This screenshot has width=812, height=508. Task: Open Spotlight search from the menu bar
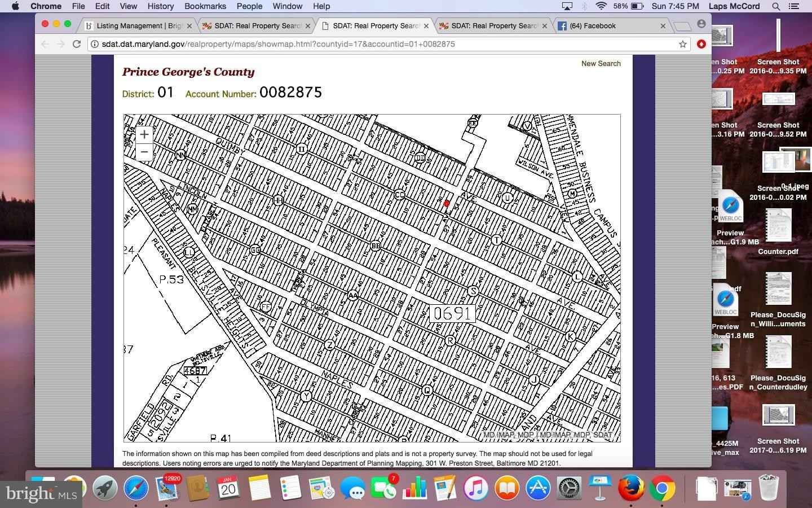[x=776, y=6]
